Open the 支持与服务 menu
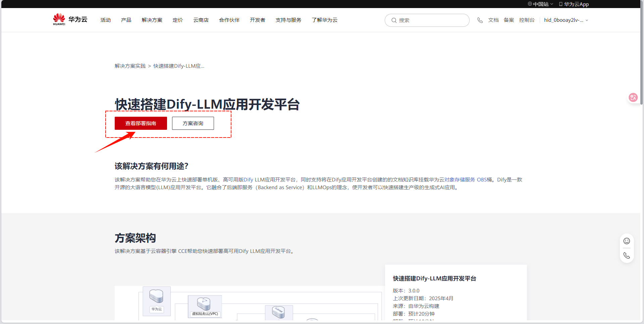This screenshot has height=324, width=644. tap(288, 20)
